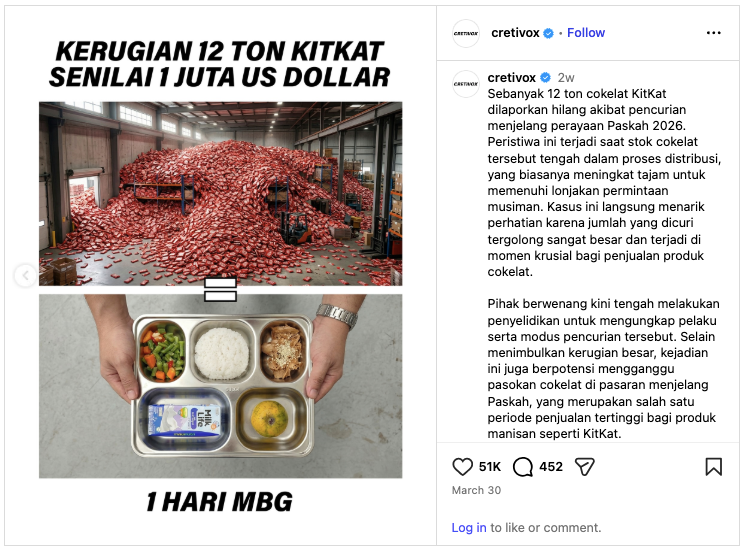This screenshot has width=746, height=554.
Task: Like the post with heart icon
Action: point(462,467)
